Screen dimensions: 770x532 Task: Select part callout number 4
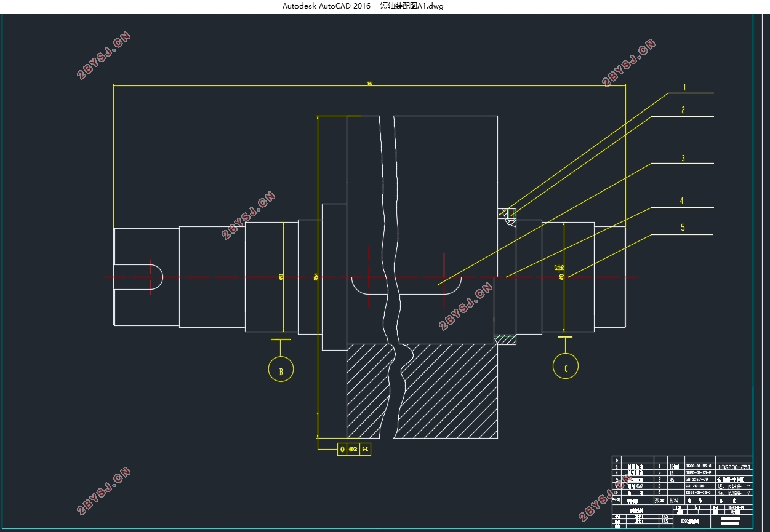(681, 201)
